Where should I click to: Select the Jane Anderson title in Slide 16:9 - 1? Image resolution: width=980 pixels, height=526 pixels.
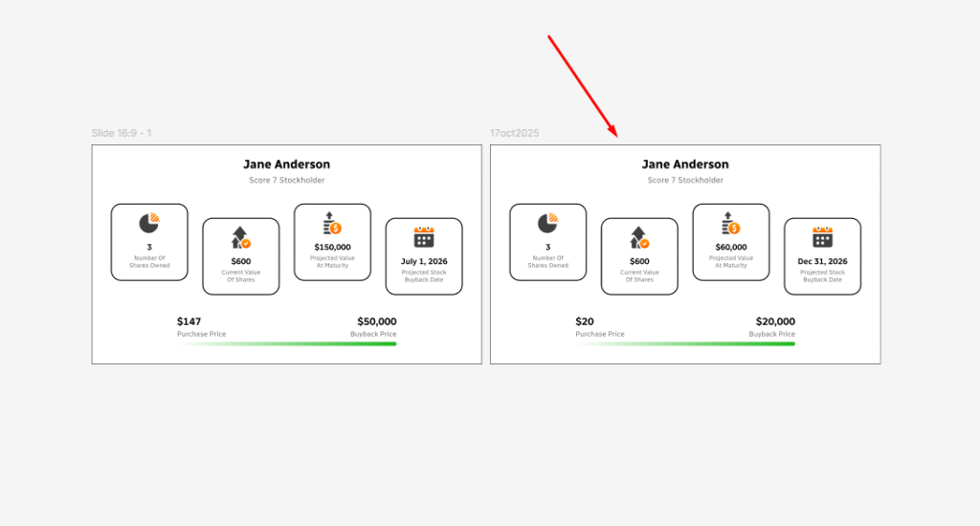click(286, 164)
